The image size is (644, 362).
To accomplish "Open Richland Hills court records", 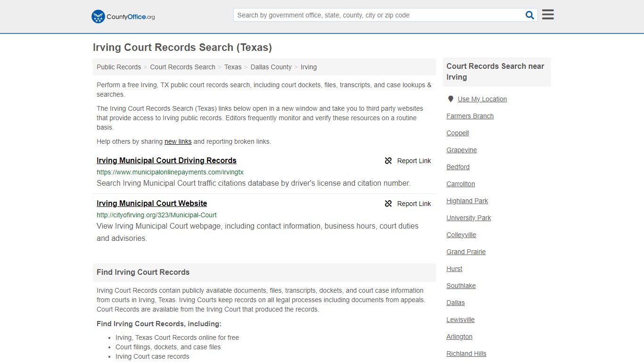I will pyautogui.click(x=466, y=354).
